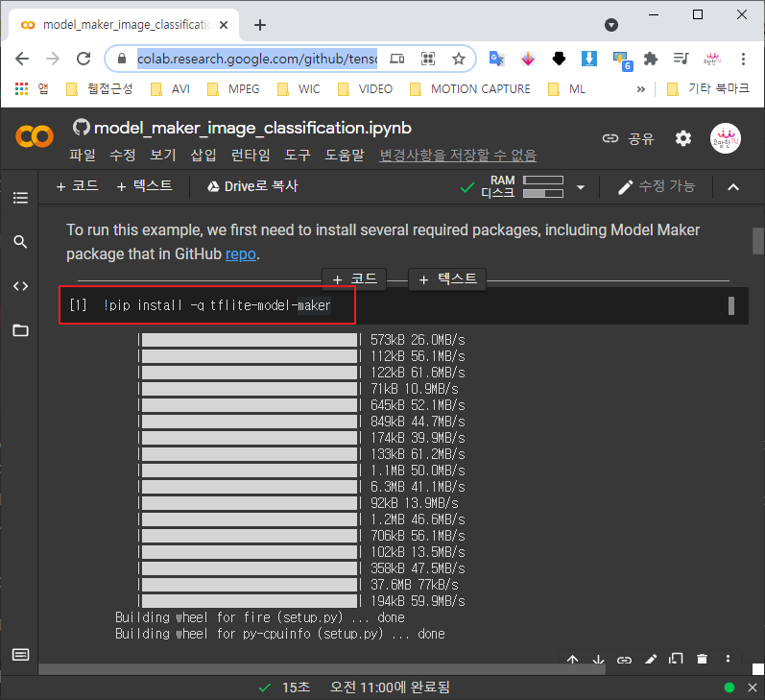Click the 공유 share button
The height and width of the screenshot is (700, 765).
point(629,138)
